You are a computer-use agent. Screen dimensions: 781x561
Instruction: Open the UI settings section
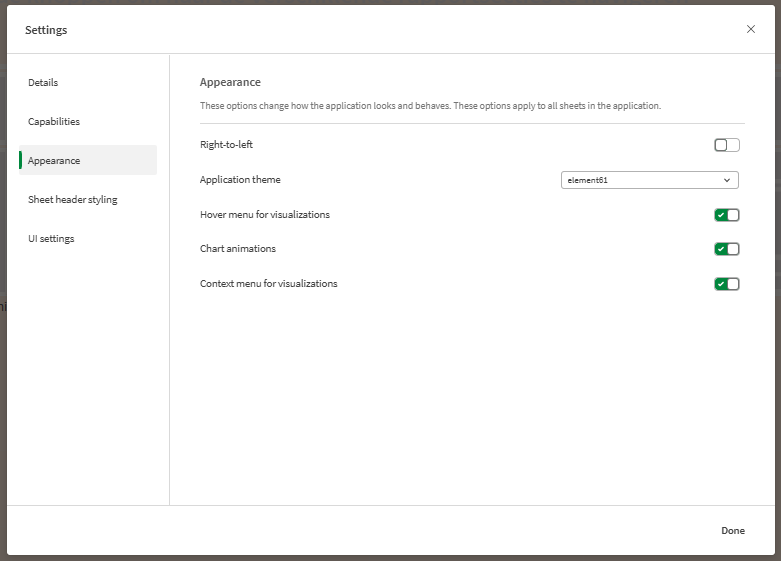point(51,239)
